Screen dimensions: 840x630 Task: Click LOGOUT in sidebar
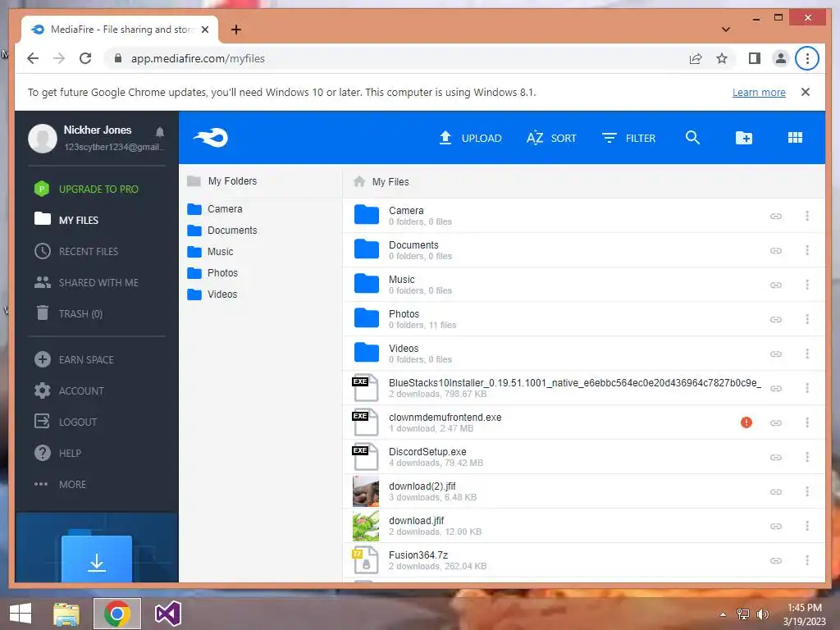(66, 422)
